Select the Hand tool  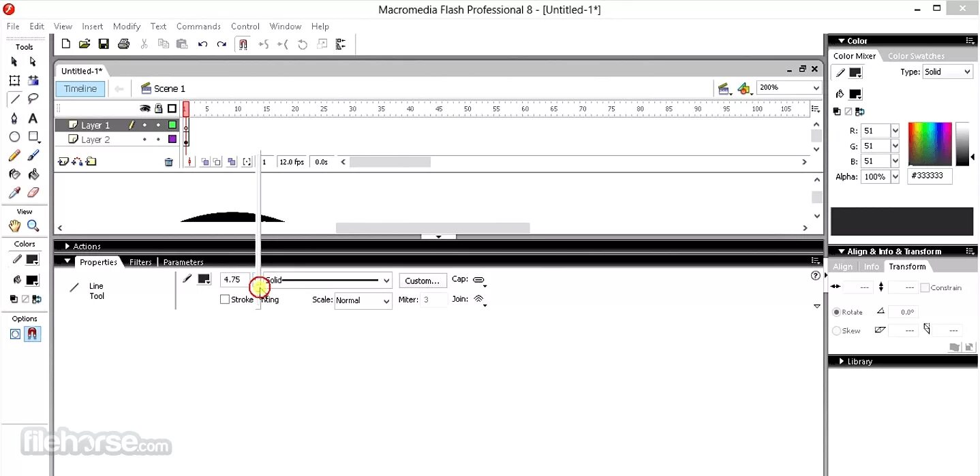[x=14, y=226]
